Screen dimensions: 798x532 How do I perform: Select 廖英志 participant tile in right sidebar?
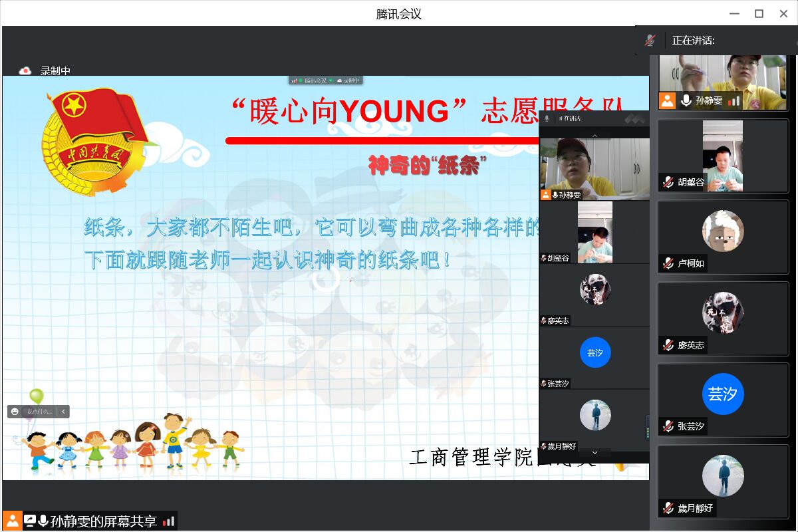(723, 319)
